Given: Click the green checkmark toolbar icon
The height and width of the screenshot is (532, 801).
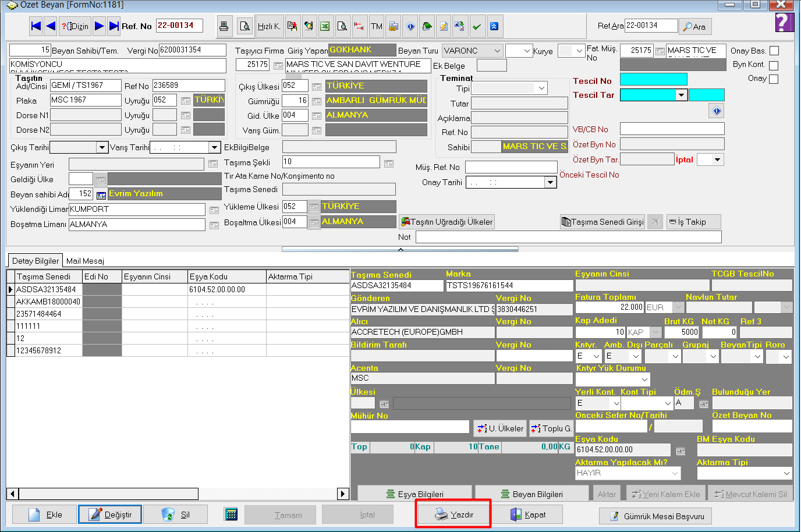Looking at the screenshot, I should (x=477, y=26).
